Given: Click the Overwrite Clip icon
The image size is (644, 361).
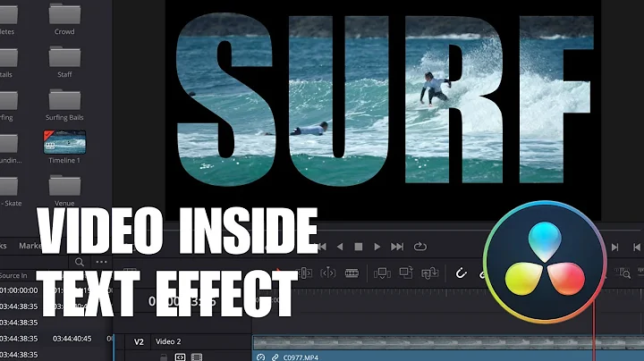Looking at the screenshot, I should tap(406, 273).
